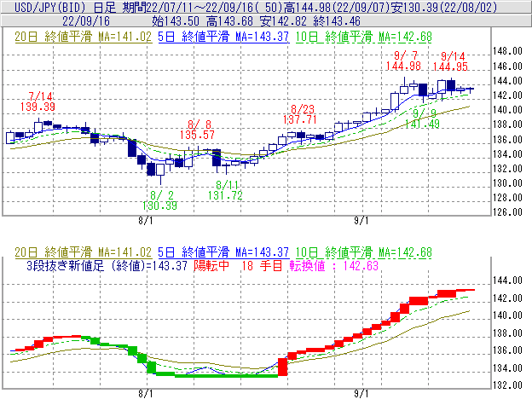This screenshot has width=532, height=405.
Task: Click the 20日 終値平滑 MA=141.02 legend in upper chart
Action: (84, 37)
